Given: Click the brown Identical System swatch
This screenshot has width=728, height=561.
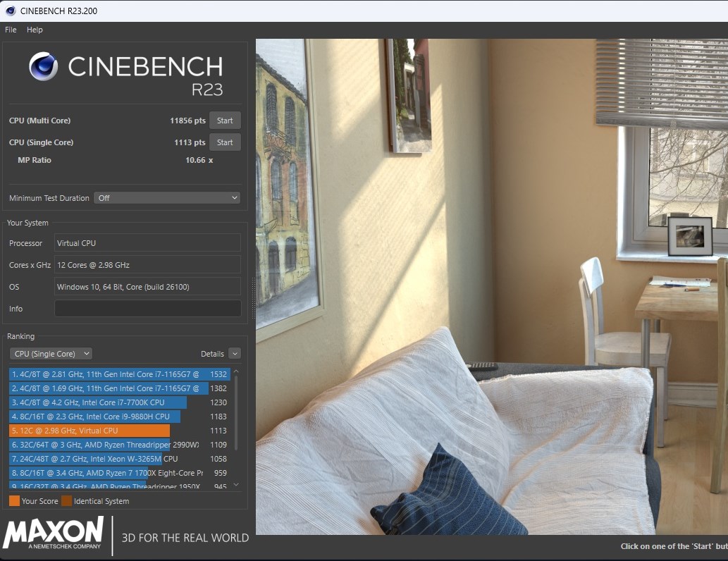Looking at the screenshot, I should pyautogui.click(x=67, y=501).
